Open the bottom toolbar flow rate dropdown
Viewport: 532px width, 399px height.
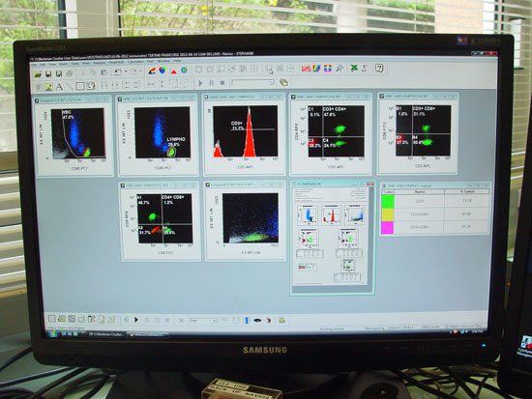[x=203, y=321]
